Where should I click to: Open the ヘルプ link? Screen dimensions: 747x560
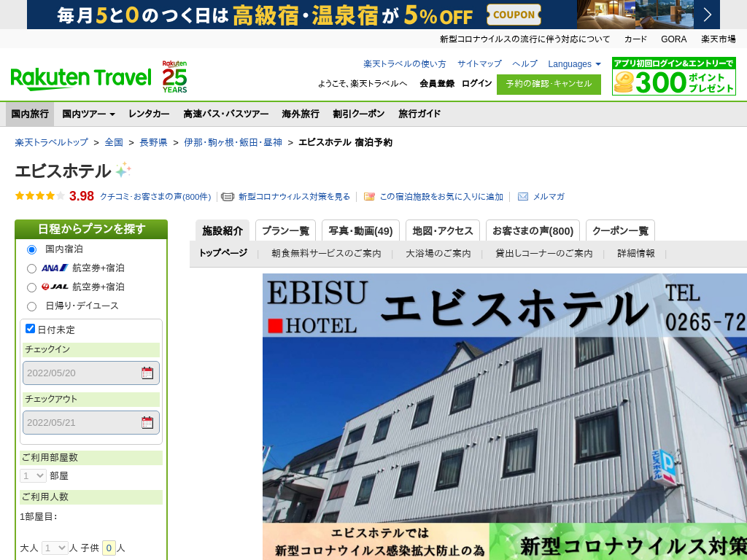click(525, 64)
